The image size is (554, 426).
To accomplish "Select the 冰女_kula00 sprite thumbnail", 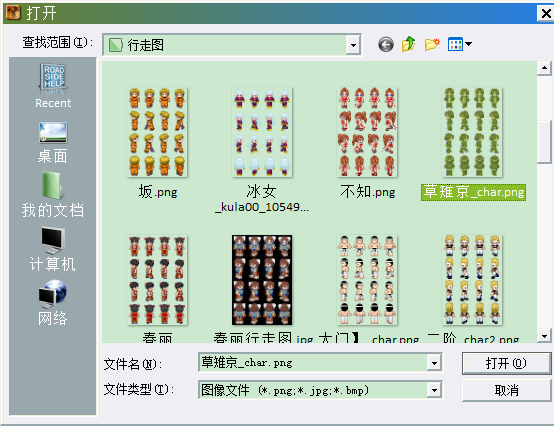I will click(x=262, y=132).
